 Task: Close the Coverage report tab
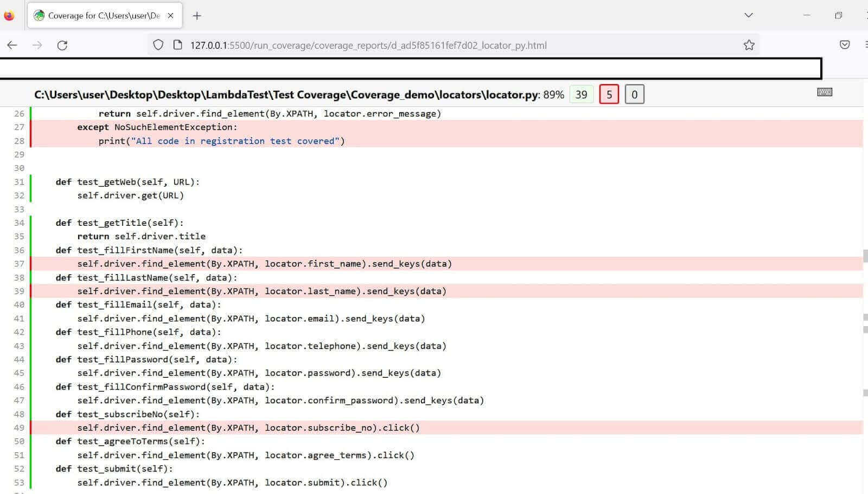point(170,16)
